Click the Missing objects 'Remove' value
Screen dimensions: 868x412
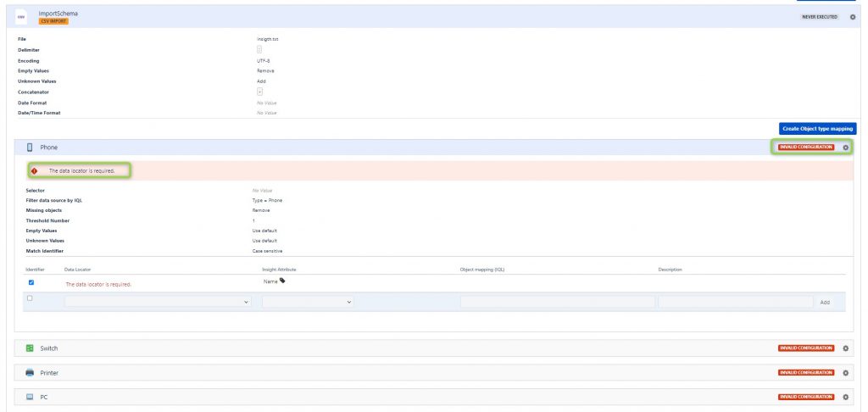261,210
